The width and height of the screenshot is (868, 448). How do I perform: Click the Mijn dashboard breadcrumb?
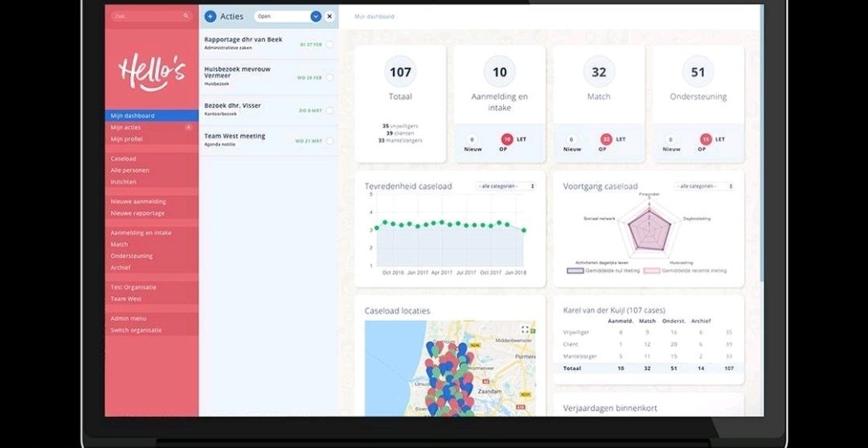pyautogui.click(x=375, y=17)
